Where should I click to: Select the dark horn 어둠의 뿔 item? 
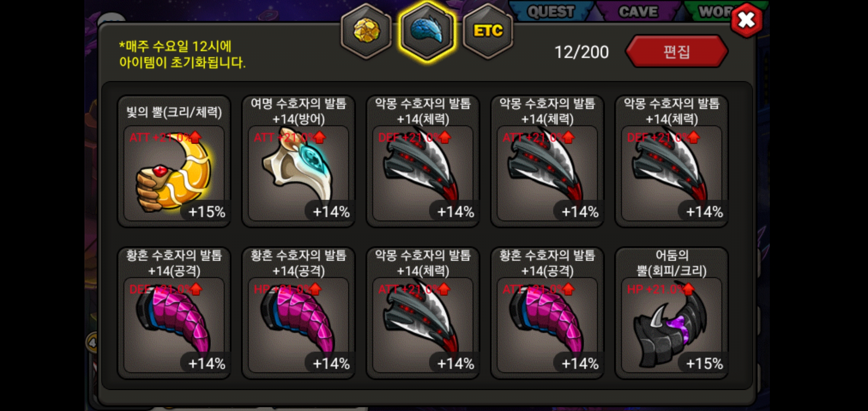pyautogui.click(x=672, y=313)
